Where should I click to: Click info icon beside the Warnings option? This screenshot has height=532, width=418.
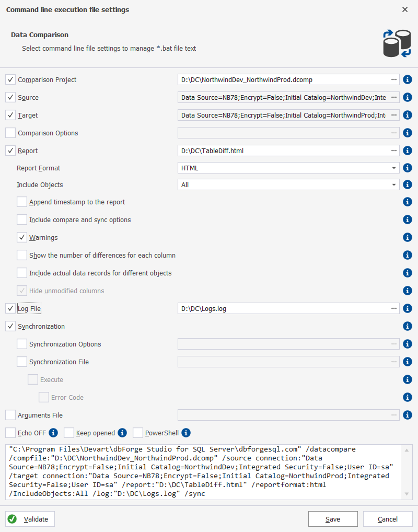click(408, 237)
